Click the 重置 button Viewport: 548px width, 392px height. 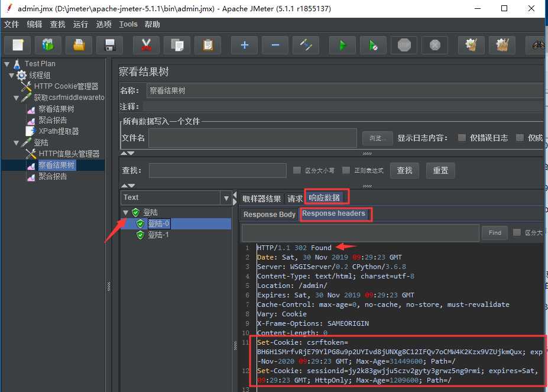[440, 170]
